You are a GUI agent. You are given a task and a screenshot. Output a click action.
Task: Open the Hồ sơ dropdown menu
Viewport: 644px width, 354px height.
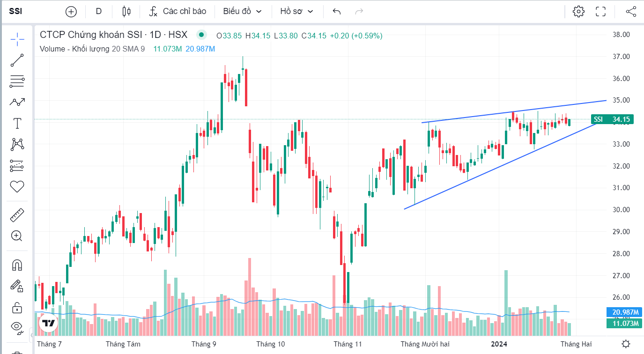pos(296,11)
